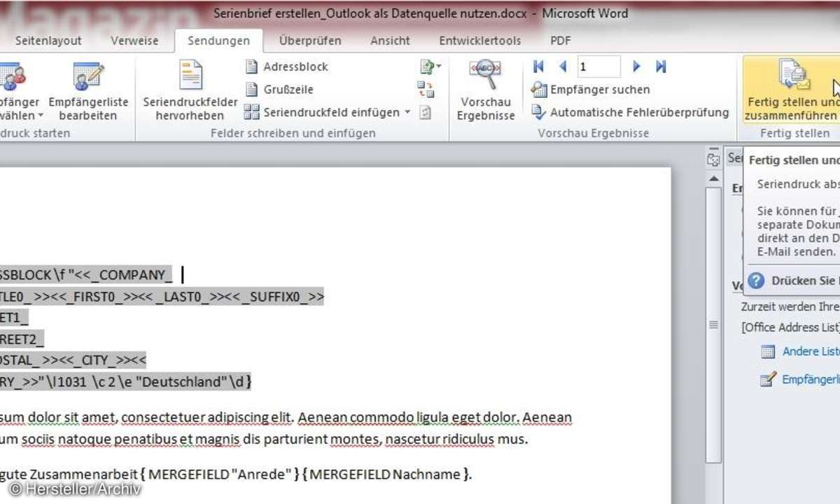Open the Seriendruckfeld einfügen dropdown arrow

[x=407, y=112]
